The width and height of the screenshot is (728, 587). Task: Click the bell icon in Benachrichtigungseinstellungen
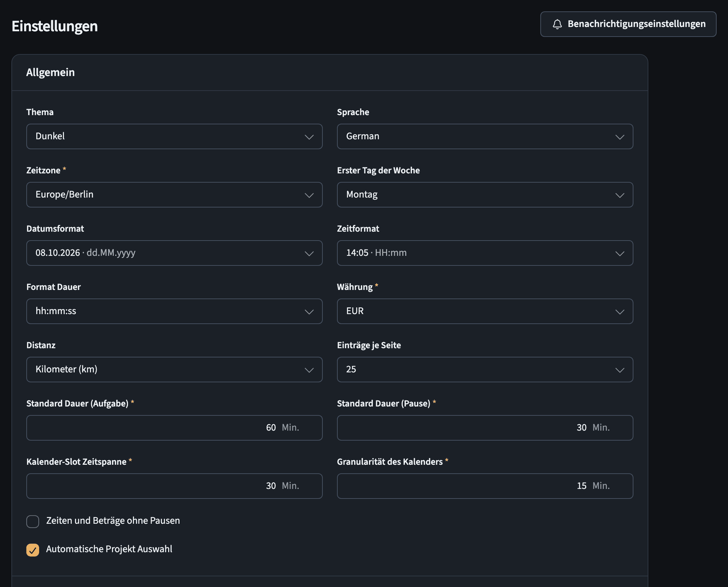[x=557, y=24]
